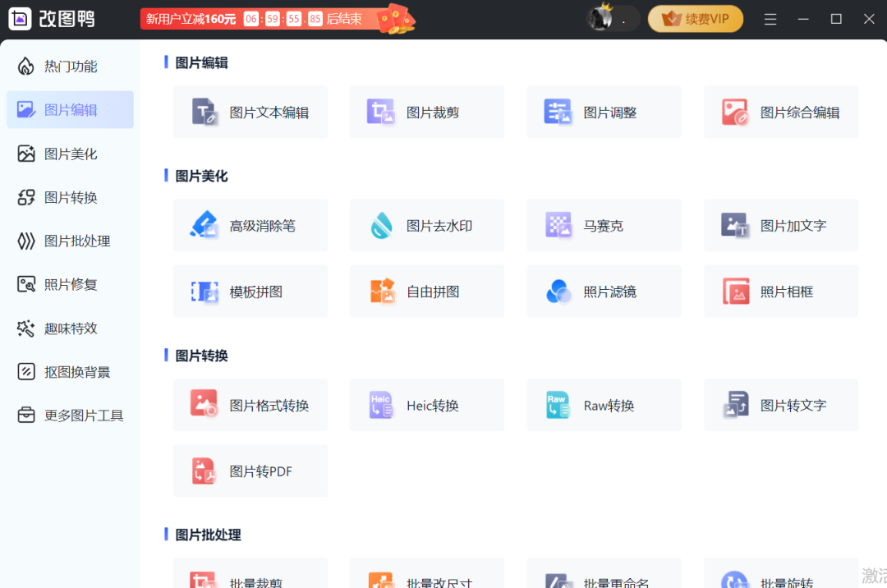This screenshot has width=887, height=588.
Task: Select 图片转PDF conversion tool
Action: tap(250, 471)
